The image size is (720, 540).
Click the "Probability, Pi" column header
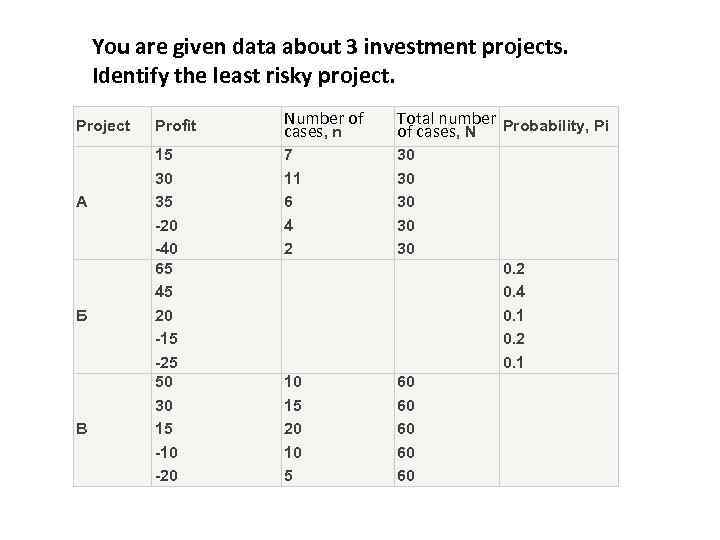click(x=555, y=126)
